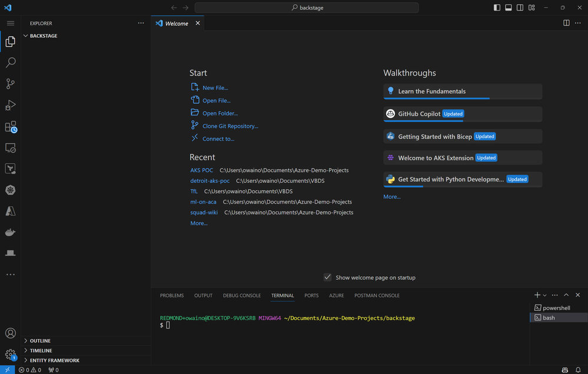The height and width of the screenshot is (374, 588).
Task: Open the Azure view in activity bar
Action: pyautogui.click(x=10, y=211)
